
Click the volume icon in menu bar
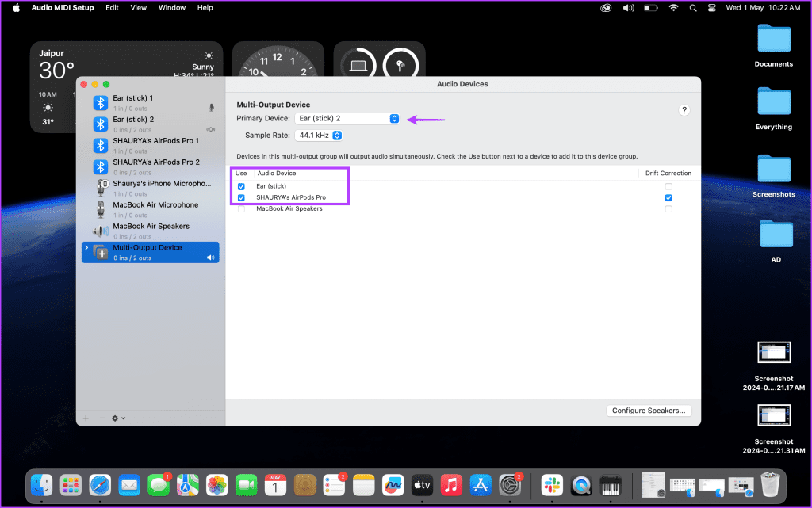point(628,8)
